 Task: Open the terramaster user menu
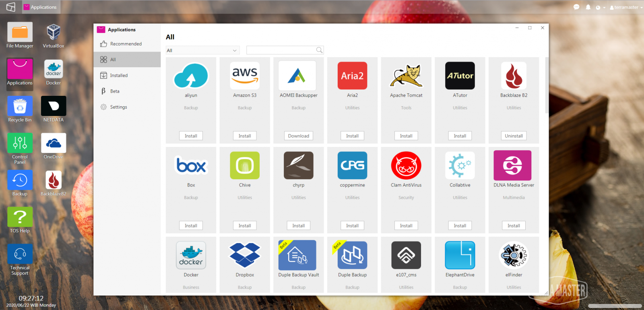625,7
